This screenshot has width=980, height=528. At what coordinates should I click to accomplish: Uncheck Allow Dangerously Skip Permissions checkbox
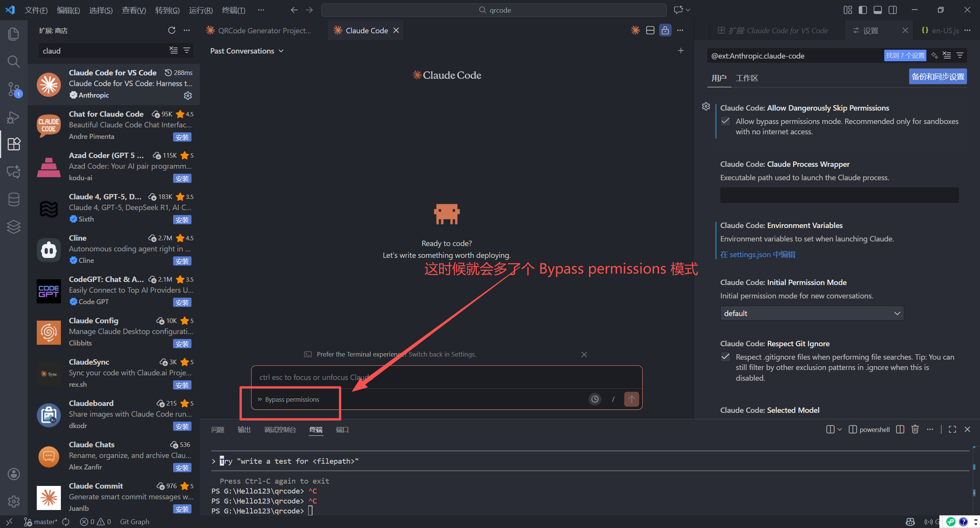(725, 121)
